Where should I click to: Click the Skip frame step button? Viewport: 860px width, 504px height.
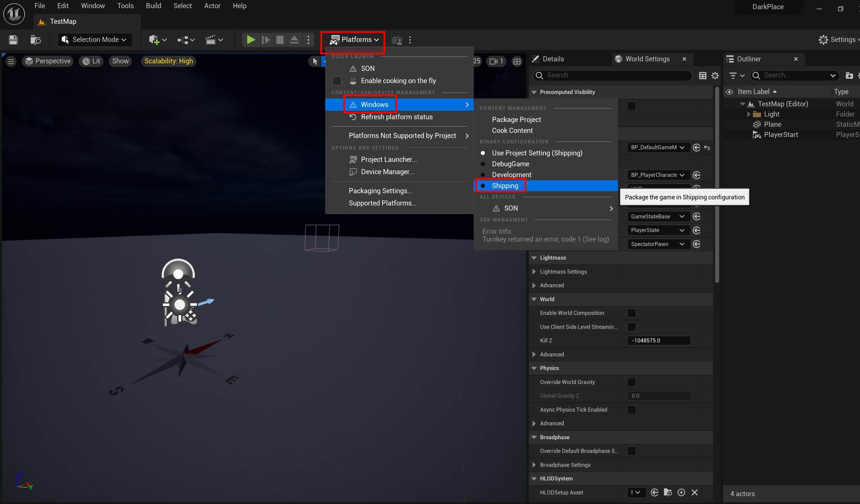266,40
